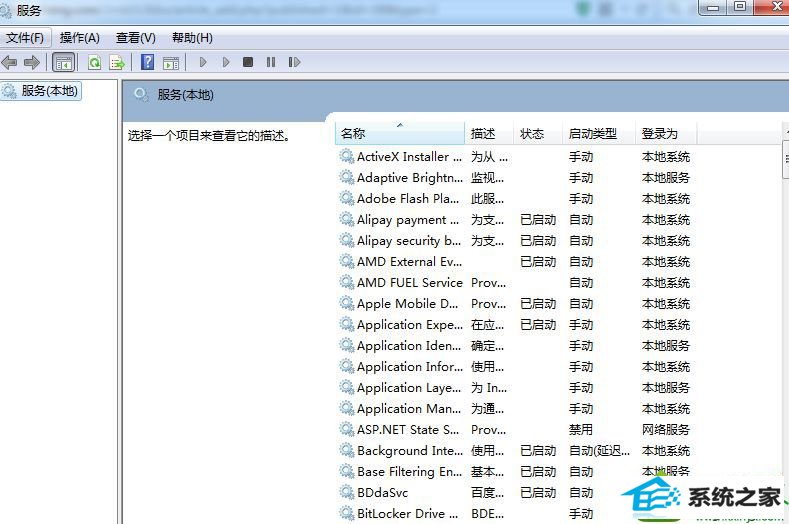The height and width of the screenshot is (524, 789).
Task: Select the Apple Mobile Device service name
Action: [x=408, y=304]
